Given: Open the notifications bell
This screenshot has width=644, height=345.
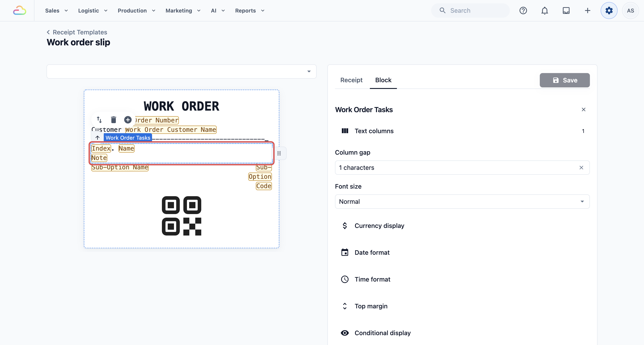Looking at the screenshot, I should pos(544,11).
